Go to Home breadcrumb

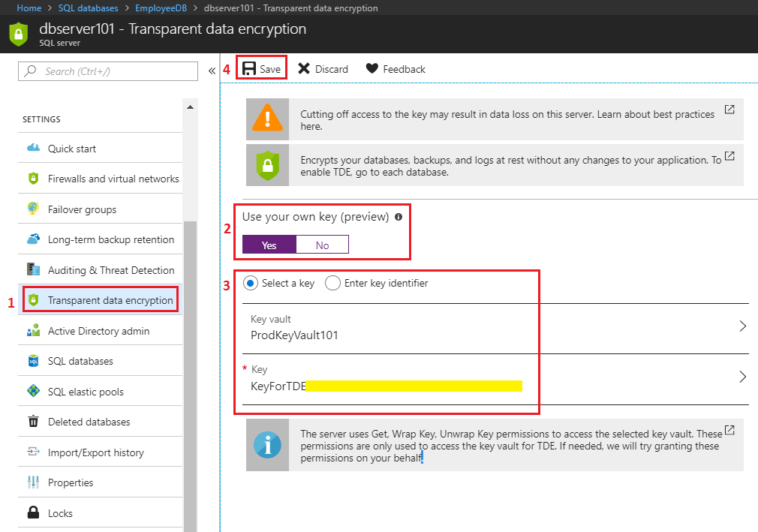point(29,8)
